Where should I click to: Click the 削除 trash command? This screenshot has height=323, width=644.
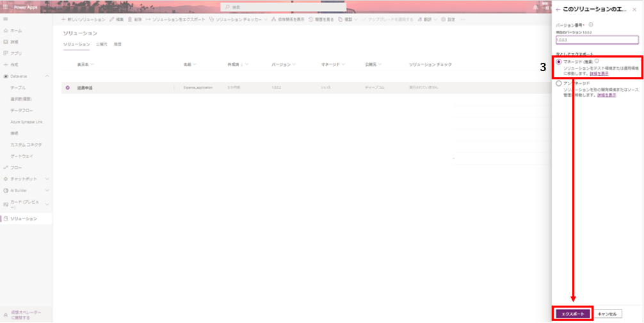pos(134,20)
